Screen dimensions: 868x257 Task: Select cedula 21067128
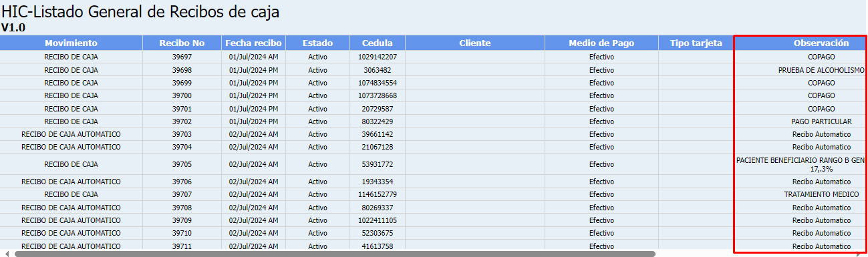click(378, 147)
